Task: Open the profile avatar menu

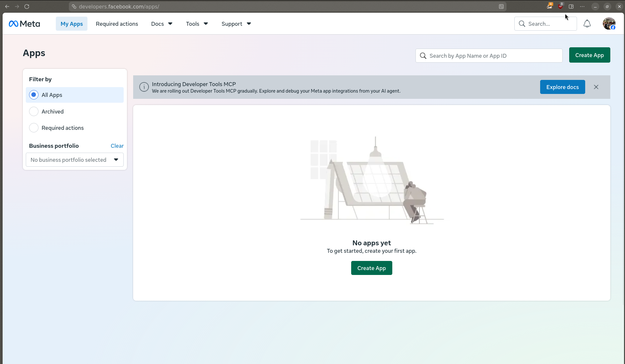Action: (x=609, y=24)
